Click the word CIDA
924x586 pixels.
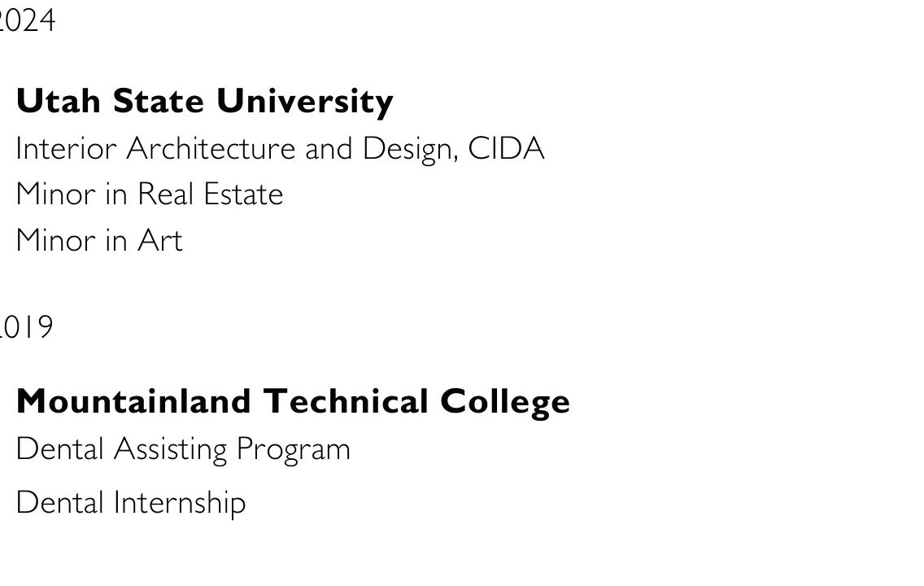(506, 148)
